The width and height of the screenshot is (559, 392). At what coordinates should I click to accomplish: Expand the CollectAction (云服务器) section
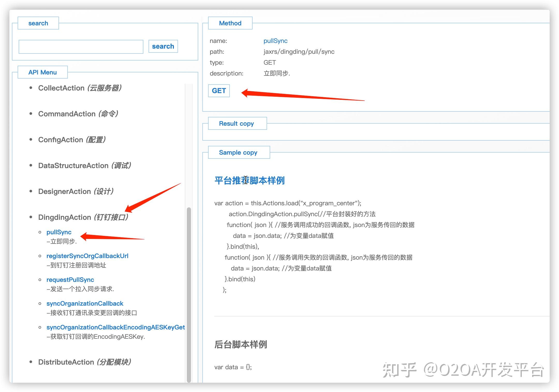(80, 88)
